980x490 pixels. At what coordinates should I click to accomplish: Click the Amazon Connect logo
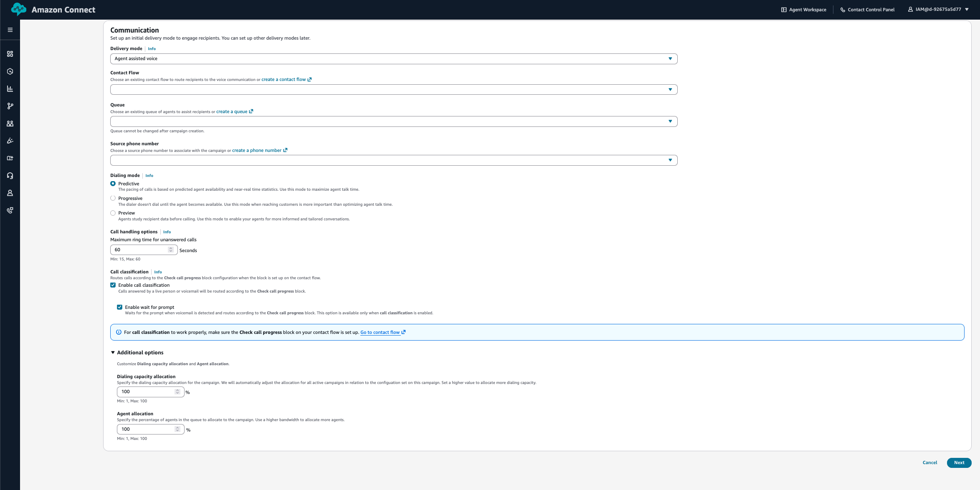click(53, 9)
